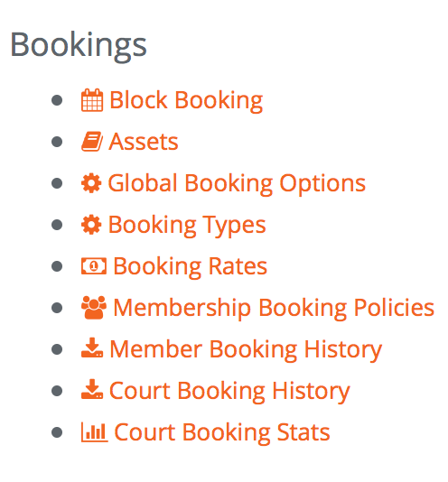Image resolution: width=448 pixels, height=482 pixels.
Task: Download Court Booking History
Action: click(229, 392)
